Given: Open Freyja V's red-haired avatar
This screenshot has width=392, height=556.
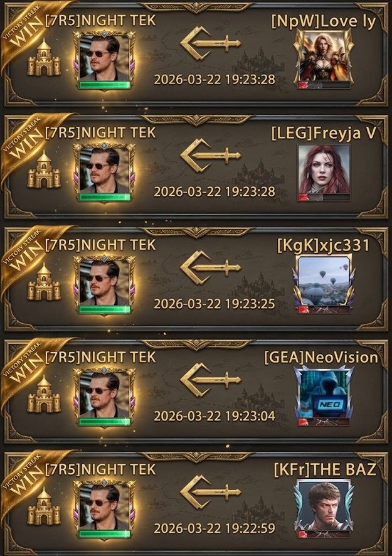Looking at the screenshot, I should coord(324,173).
